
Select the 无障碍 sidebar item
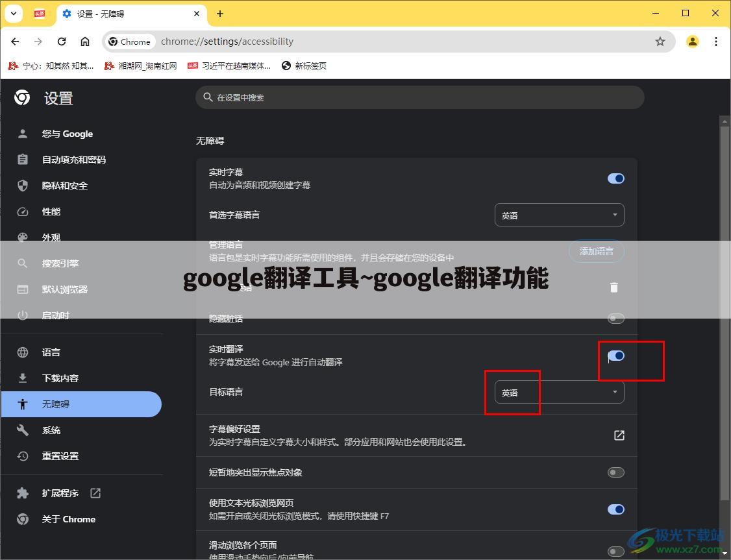tap(82, 404)
